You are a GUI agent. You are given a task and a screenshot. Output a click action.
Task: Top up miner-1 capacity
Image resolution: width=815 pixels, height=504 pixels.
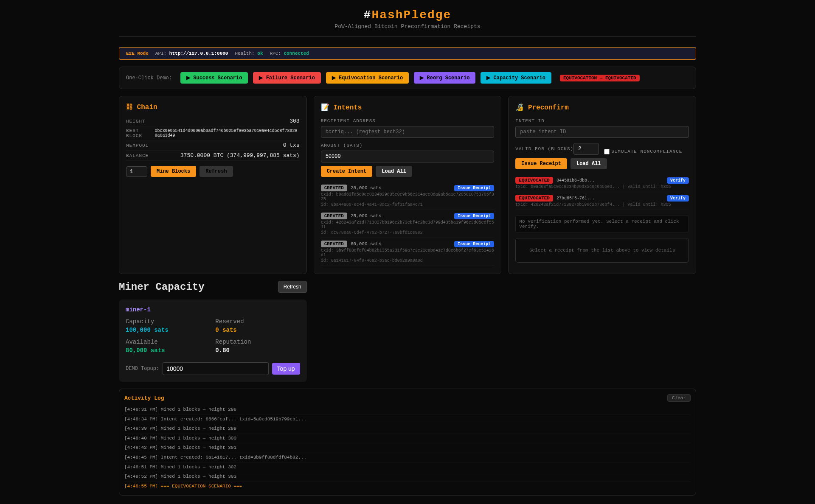click(x=286, y=369)
